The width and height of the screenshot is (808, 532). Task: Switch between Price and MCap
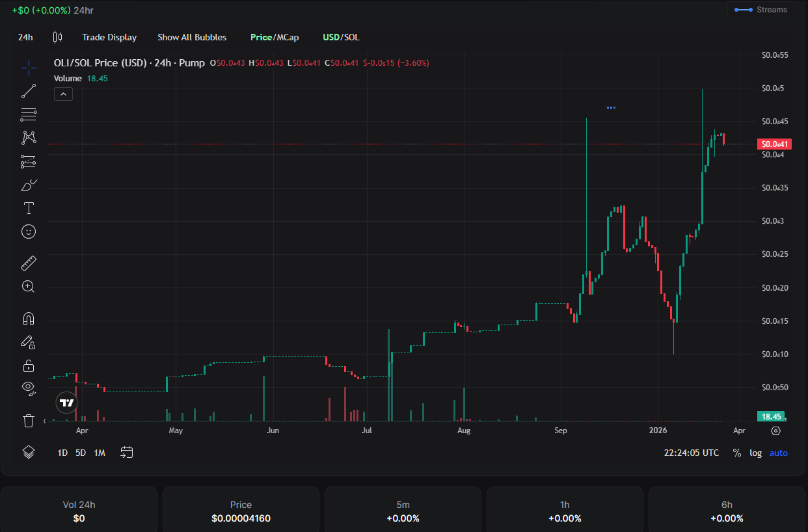(x=275, y=37)
